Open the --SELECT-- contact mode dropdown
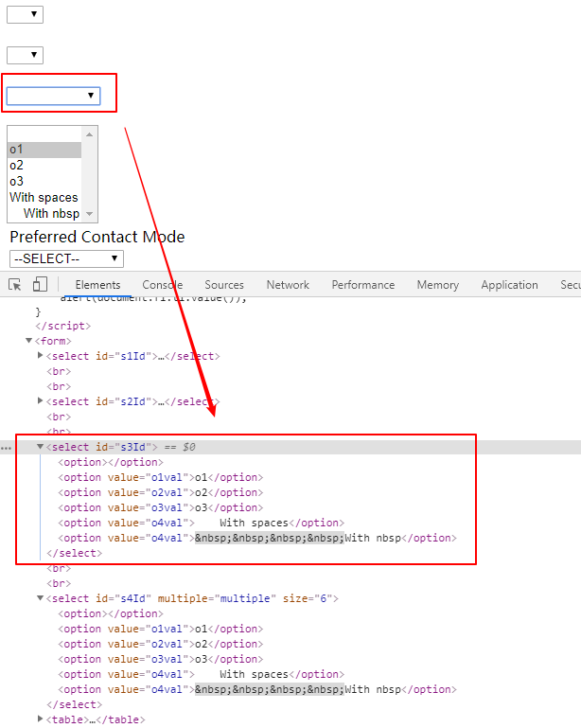581x728 pixels. (66, 258)
